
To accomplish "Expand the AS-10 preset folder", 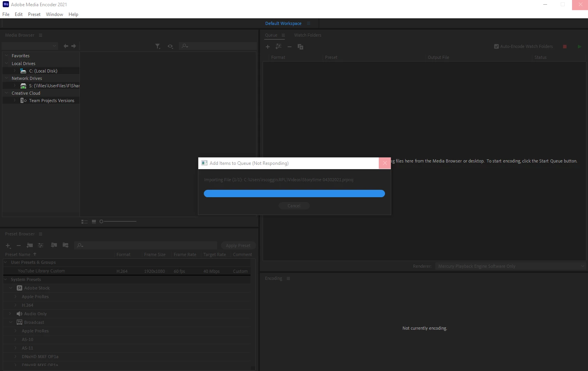I will [x=16, y=339].
